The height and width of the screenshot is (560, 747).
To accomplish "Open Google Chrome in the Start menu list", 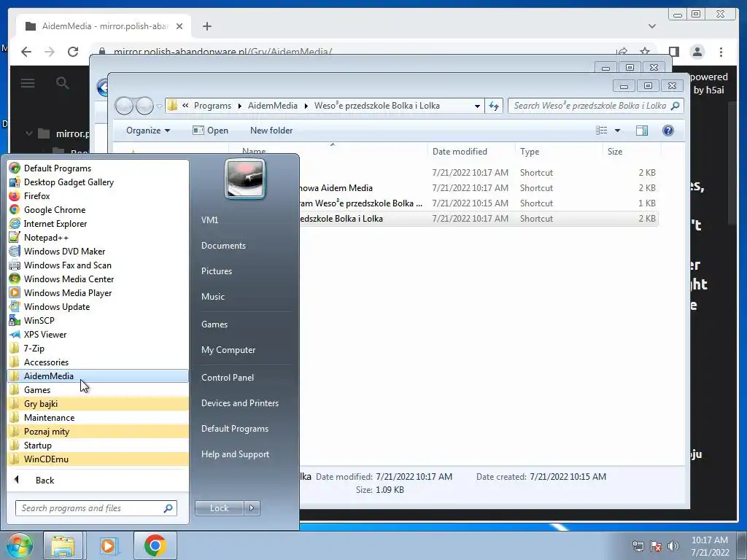I will [x=98, y=209].
